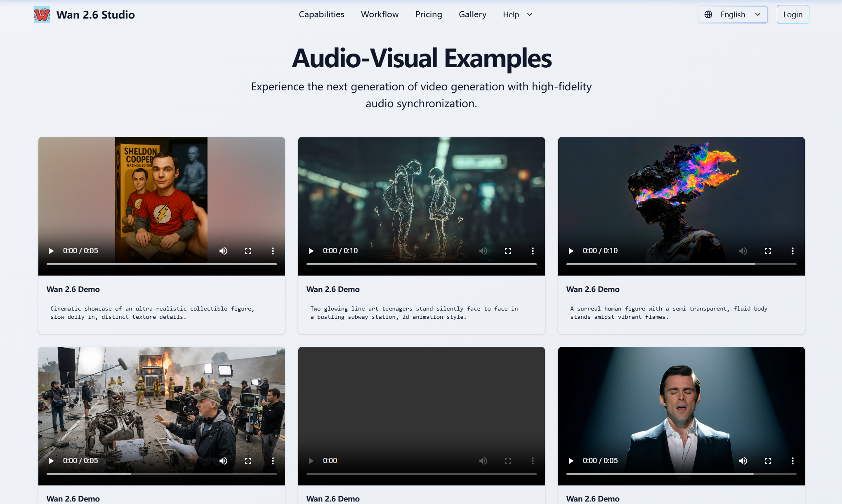Viewport: 842px width, 504px height.
Task: Open more options on colorful flame video
Action: point(792,251)
